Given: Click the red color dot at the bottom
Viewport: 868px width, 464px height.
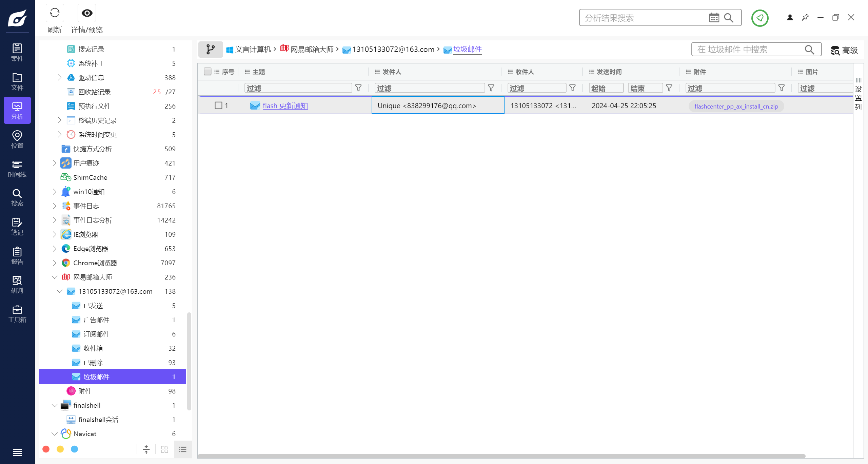Looking at the screenshot, I should [46, 449].
